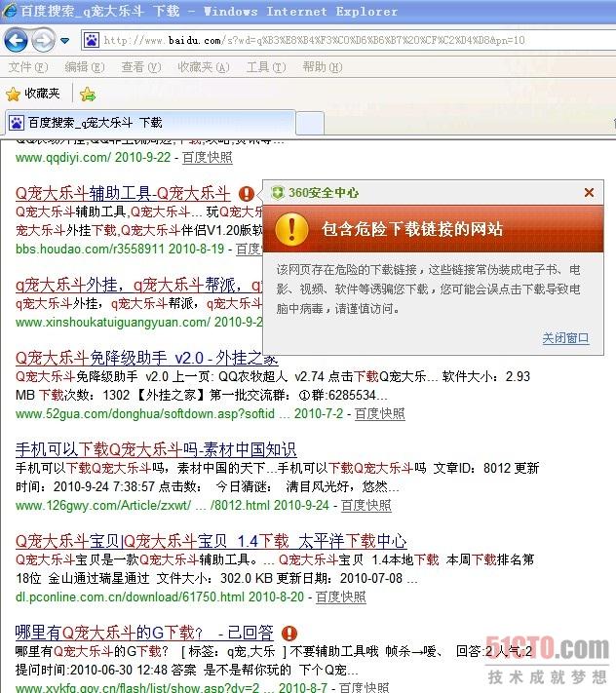
Task: Open the 工具(T) menu
Action: point(266,67)
